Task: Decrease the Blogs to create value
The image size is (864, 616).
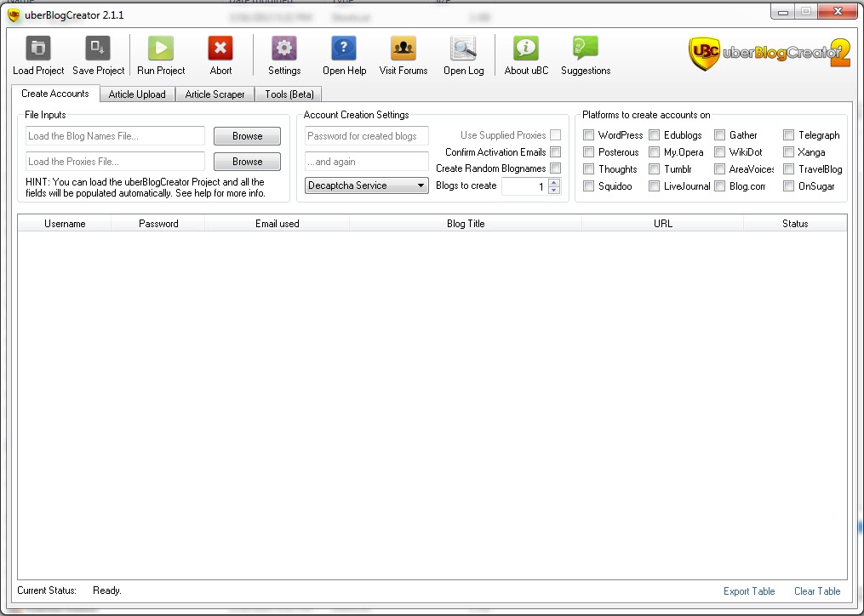Action: click(554, 190)
